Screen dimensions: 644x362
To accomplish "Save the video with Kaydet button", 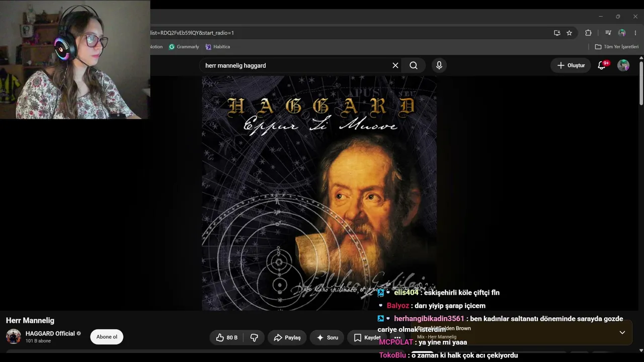I will click(367, 338).
